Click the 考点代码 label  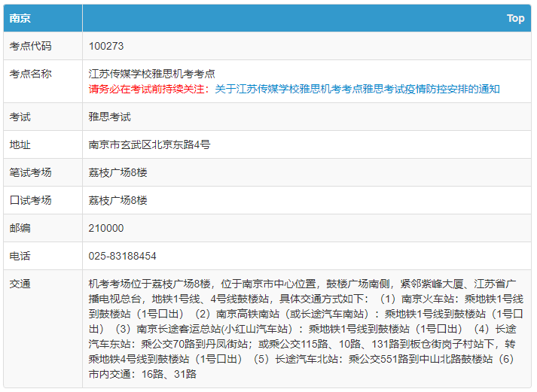pos(30,46)
